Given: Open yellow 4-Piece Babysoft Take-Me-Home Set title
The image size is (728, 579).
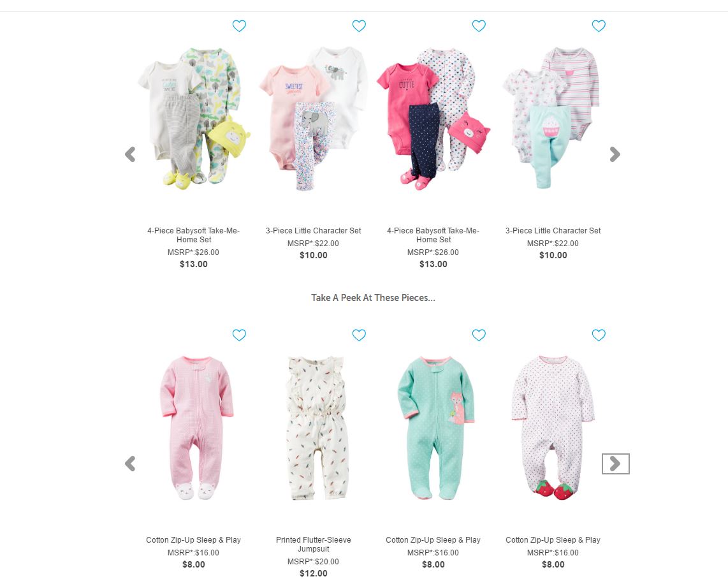Looking at the screenshot, I should [x=194, y=235].
